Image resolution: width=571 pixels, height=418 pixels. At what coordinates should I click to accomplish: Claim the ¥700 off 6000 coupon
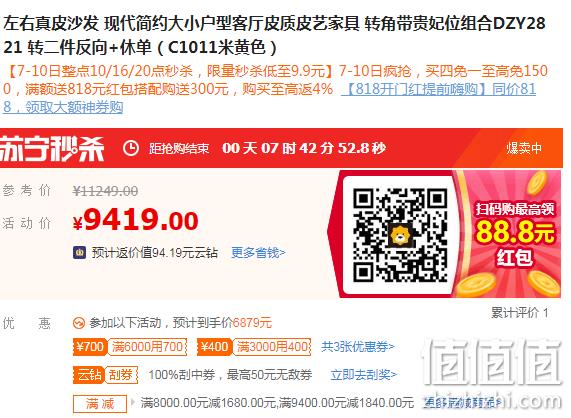pos(130,346)
